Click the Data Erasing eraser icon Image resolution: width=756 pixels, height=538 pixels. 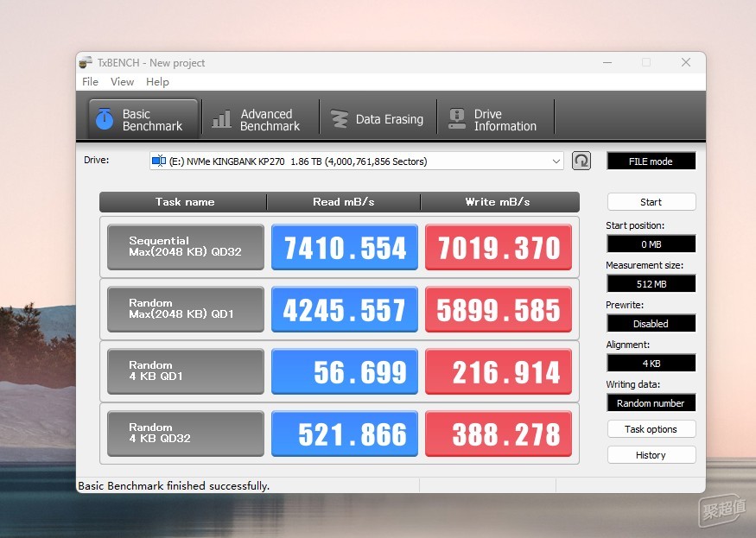pos(340,119)
